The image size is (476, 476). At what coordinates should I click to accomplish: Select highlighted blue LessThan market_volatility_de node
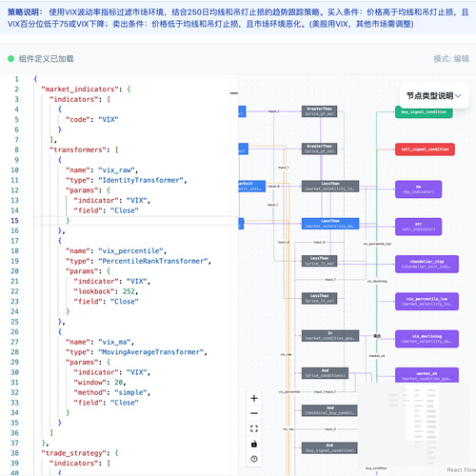point(330,224)
